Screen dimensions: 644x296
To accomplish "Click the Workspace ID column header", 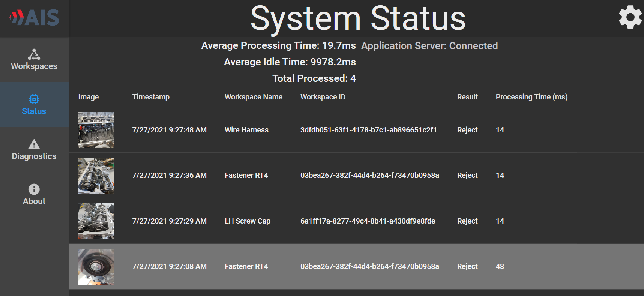I will coord(323,97).
